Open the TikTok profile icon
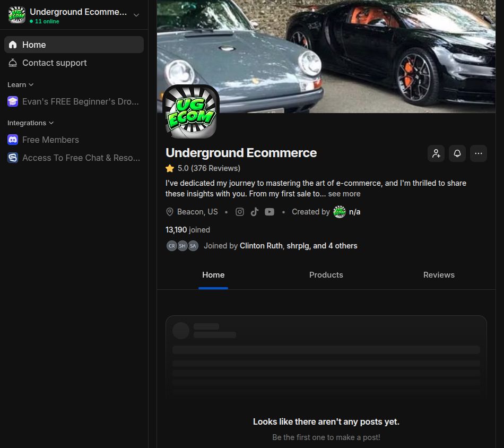The image size is (504, 448). [x=255, y=212]
